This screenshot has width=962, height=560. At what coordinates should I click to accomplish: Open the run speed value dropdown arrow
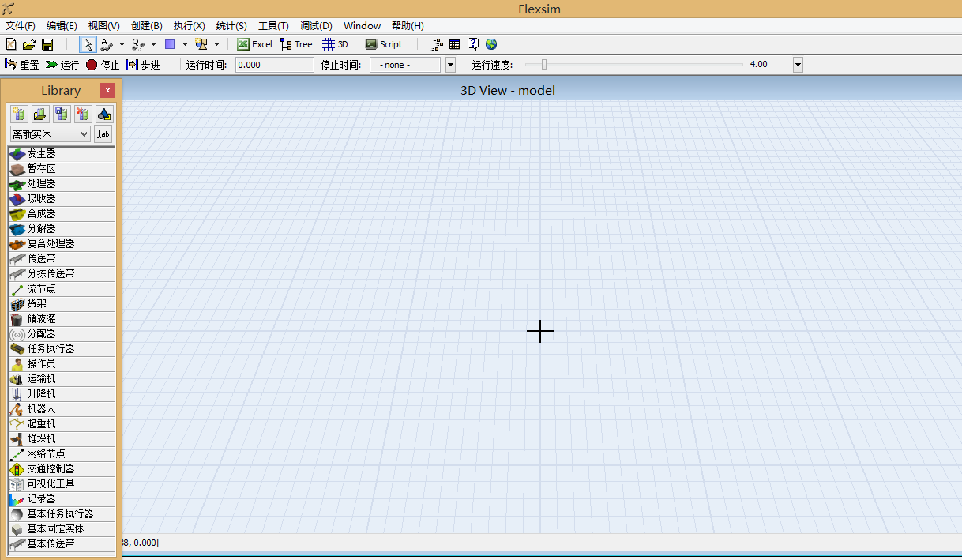tap(798, 65)
